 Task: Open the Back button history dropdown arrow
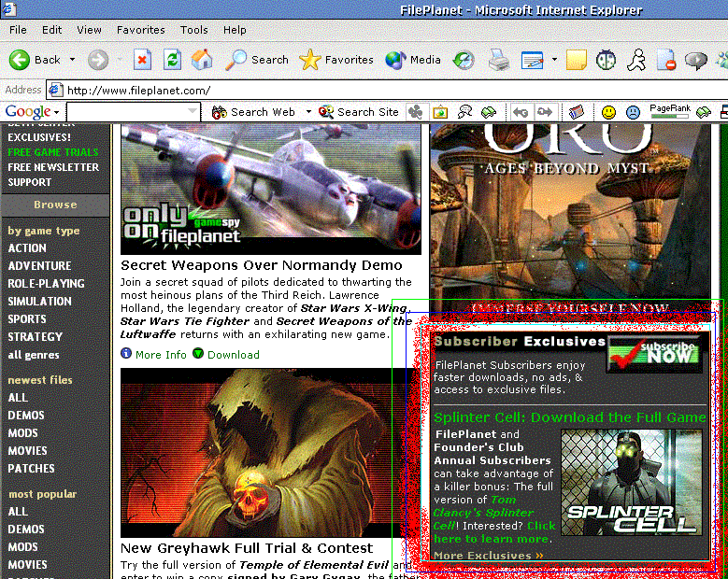[x=72, y=60]
